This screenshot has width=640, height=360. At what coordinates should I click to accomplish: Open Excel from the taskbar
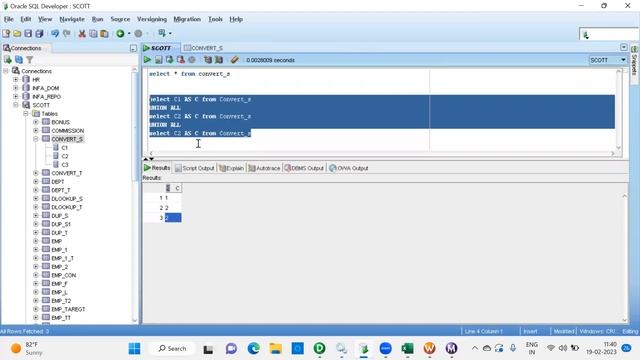pyautogui.click(x=407, y=349)
